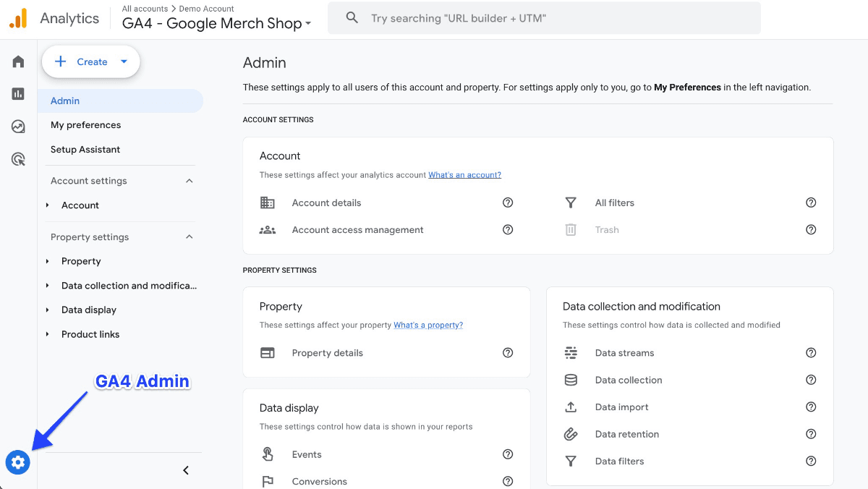
Task: Open the Home icon in left rail
Action: (18, 61)
